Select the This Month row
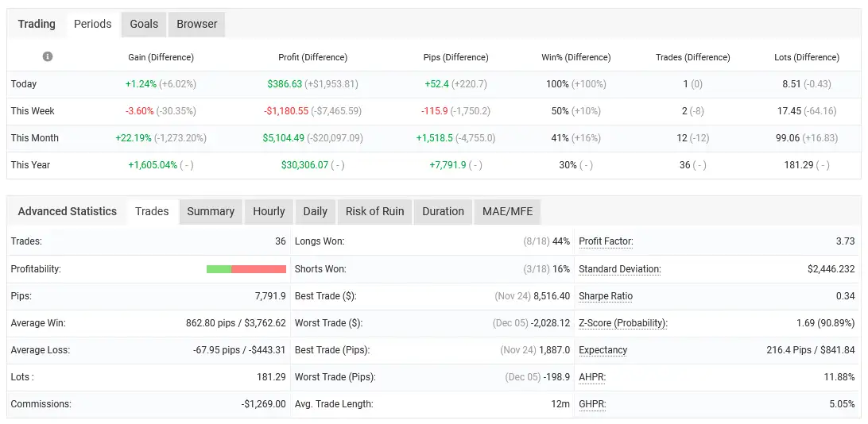 coord(35,138)
